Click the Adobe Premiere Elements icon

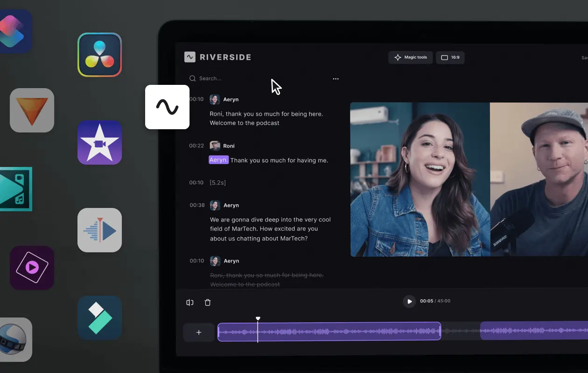tap(32, 268)
